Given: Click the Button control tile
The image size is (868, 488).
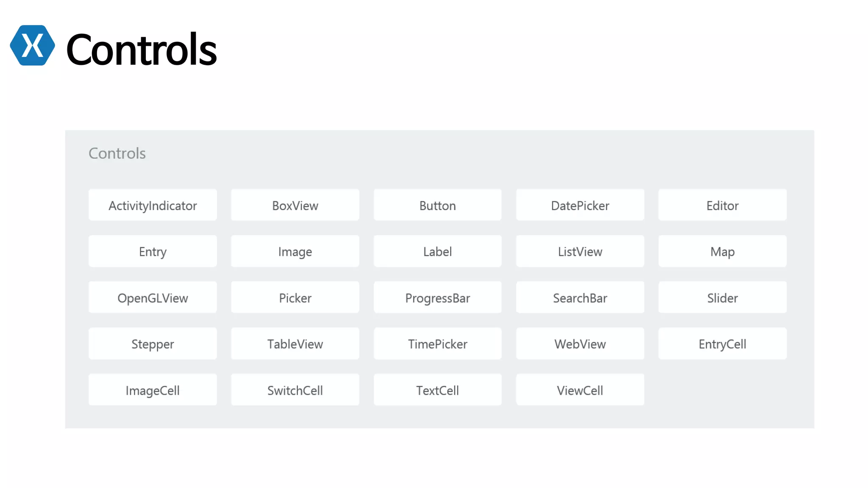Looking at the screenshot, I should coord(437,205).
